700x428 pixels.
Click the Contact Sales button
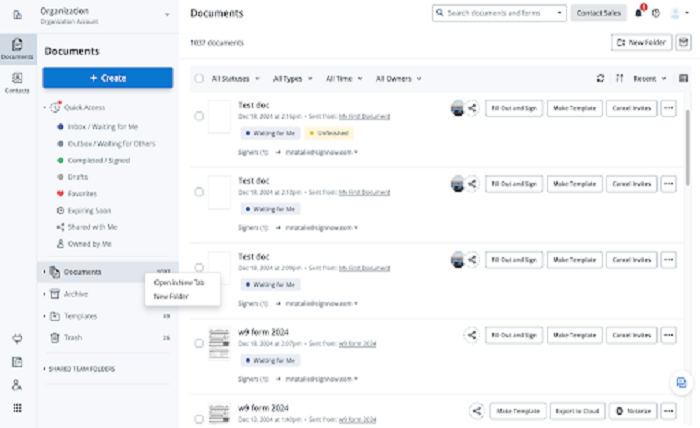598,13
